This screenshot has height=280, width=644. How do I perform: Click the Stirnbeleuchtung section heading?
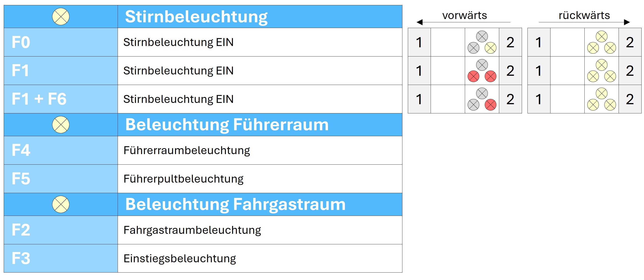pos(196,17)
